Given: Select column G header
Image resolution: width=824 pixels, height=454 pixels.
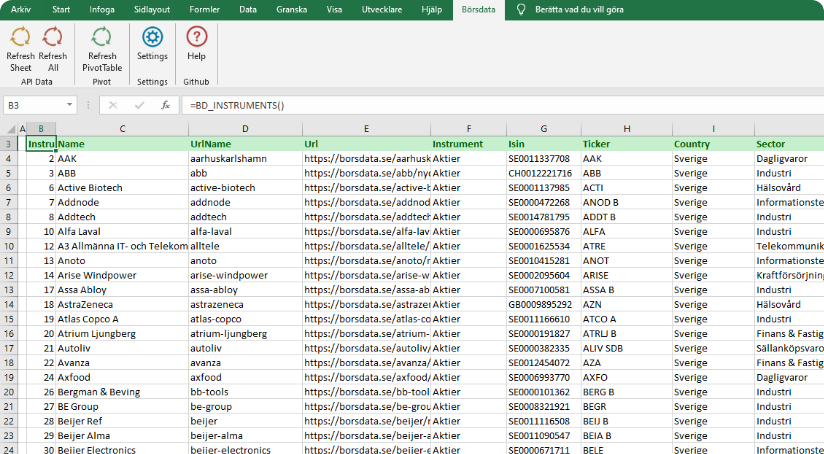Looking at the screenshot, I should pyautogui.click(x=543, y=129).
